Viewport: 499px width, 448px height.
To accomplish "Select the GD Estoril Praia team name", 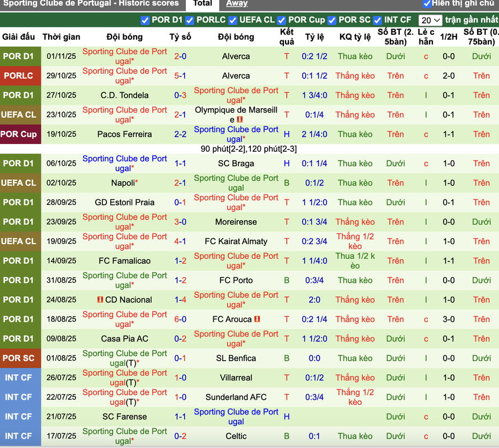I will coord(125,202).
